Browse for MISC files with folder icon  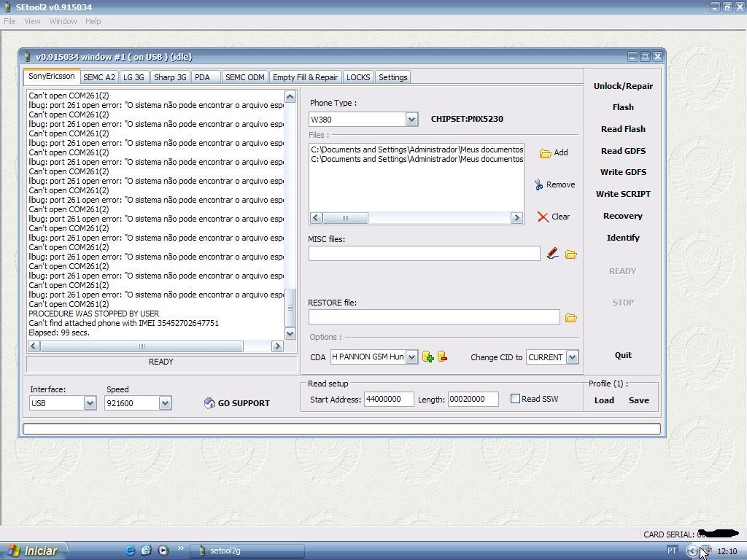570,254
